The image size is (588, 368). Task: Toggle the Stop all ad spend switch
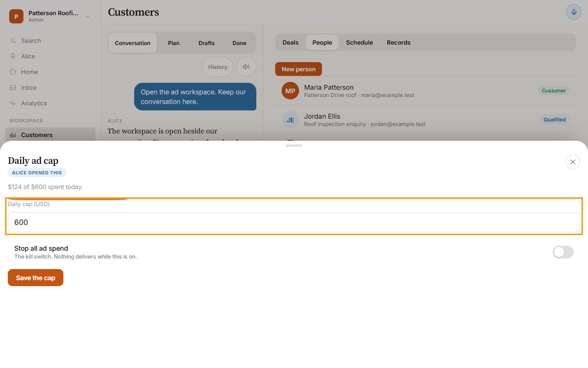click(563, 252)
